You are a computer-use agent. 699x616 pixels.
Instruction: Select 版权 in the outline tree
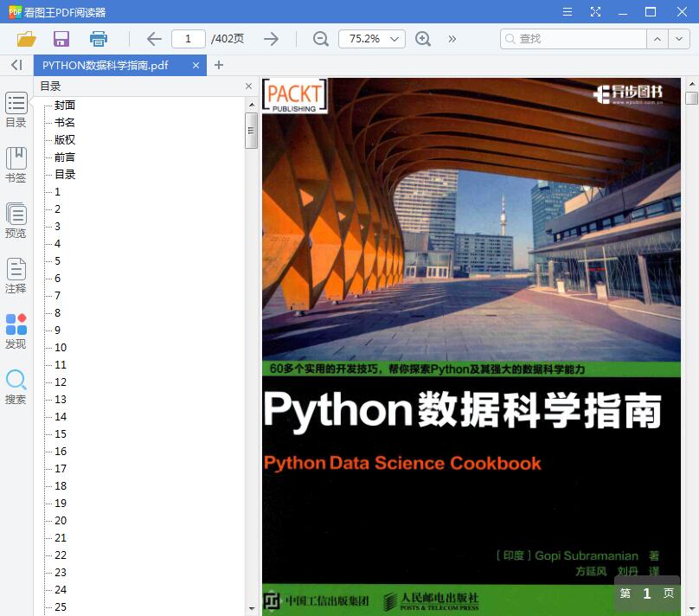65,140
